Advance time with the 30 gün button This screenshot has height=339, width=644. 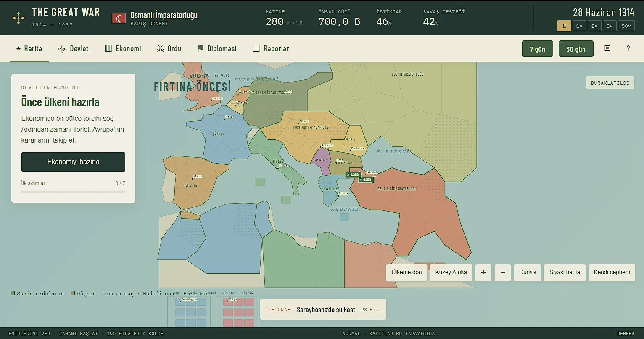coord(575,49)
